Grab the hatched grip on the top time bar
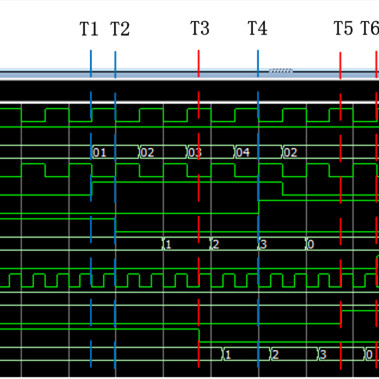The height and width of the screenshot is (379, 379). 281,71
